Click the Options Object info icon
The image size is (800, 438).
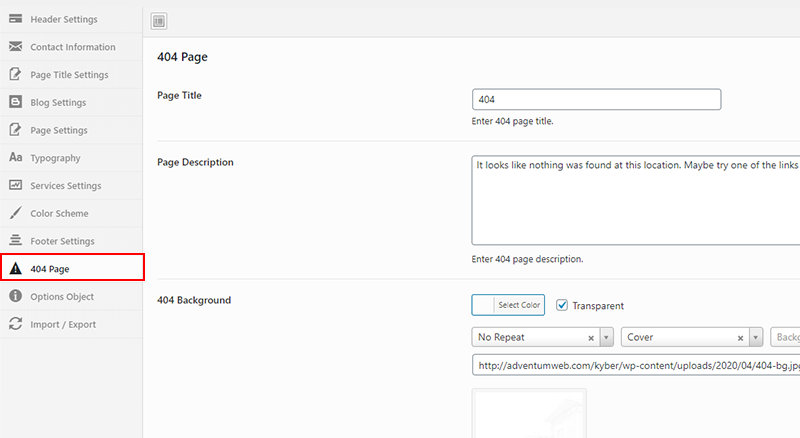click(16, 296)
